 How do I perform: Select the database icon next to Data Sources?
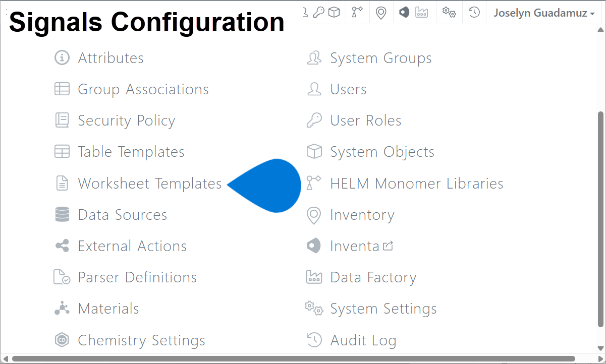(62, 214)
